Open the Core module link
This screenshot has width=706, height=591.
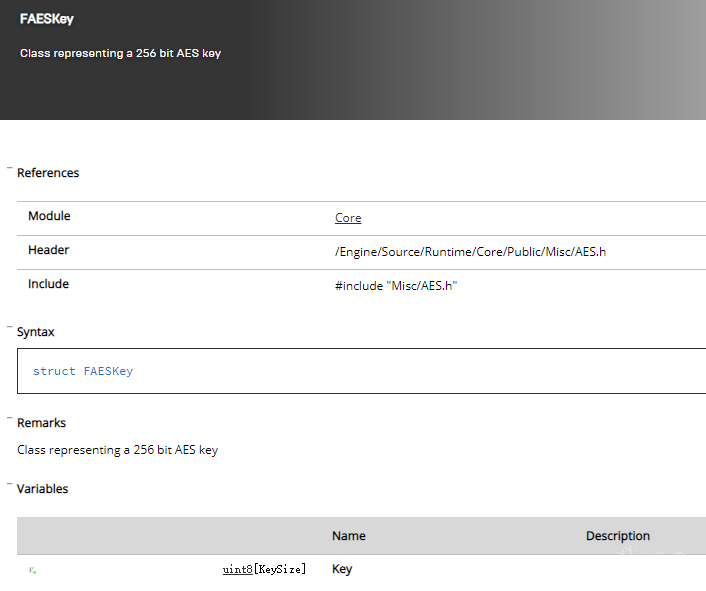pyautogui.click(x=348, y=218)
